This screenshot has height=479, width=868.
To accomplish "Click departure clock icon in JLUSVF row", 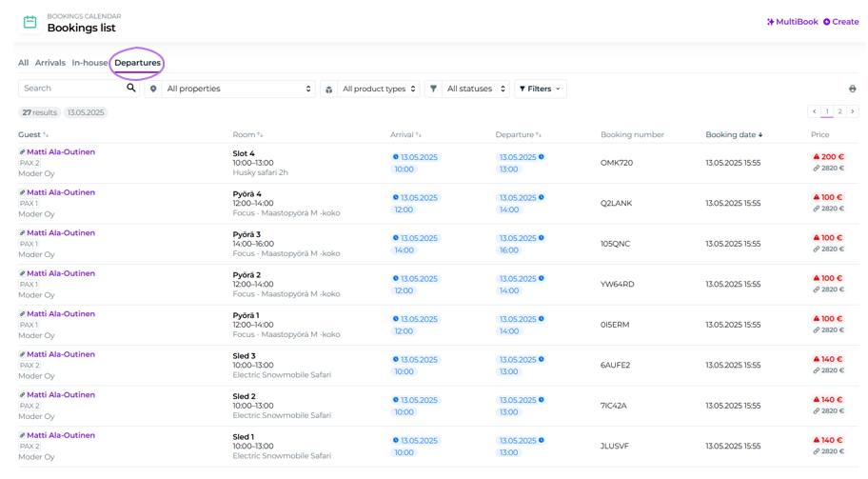I will (542, 440).
